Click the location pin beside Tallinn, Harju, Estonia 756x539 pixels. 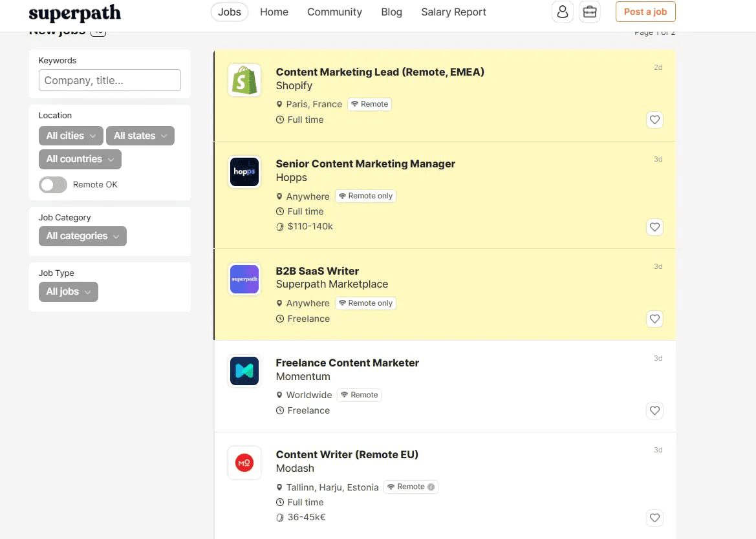coord(279,487)
